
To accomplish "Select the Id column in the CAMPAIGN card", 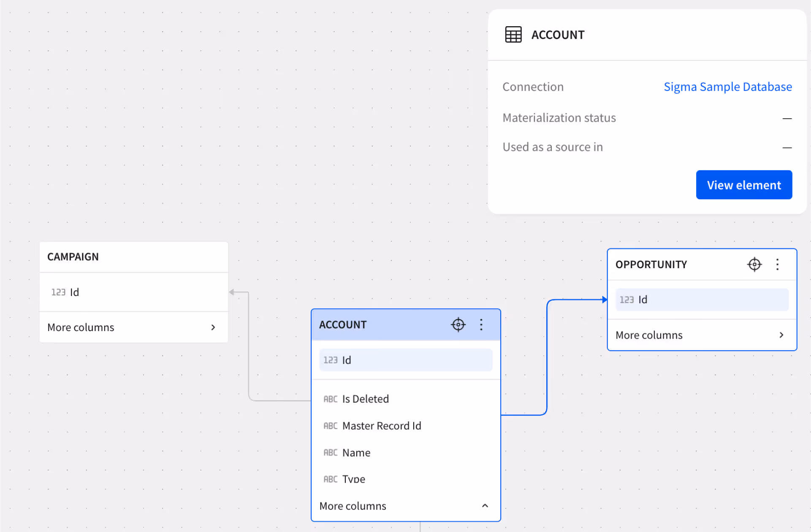I will coord(133,292).
